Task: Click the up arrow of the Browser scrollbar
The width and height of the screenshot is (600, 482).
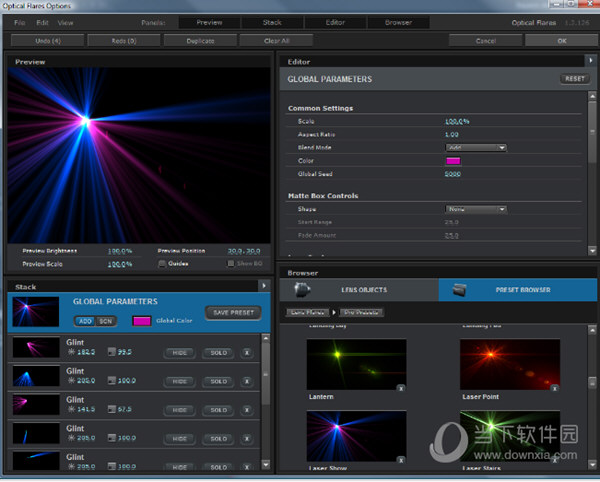Action: coord(592,329)
